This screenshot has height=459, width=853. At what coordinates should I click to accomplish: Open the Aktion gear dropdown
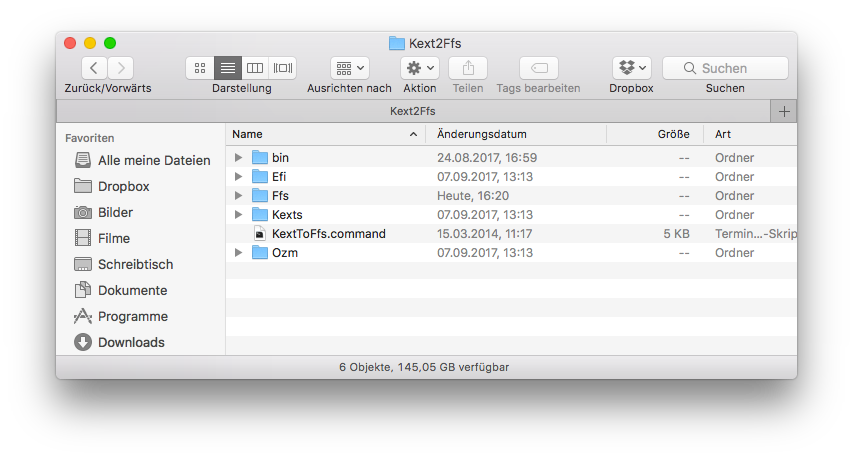click(x=420, y=68)
